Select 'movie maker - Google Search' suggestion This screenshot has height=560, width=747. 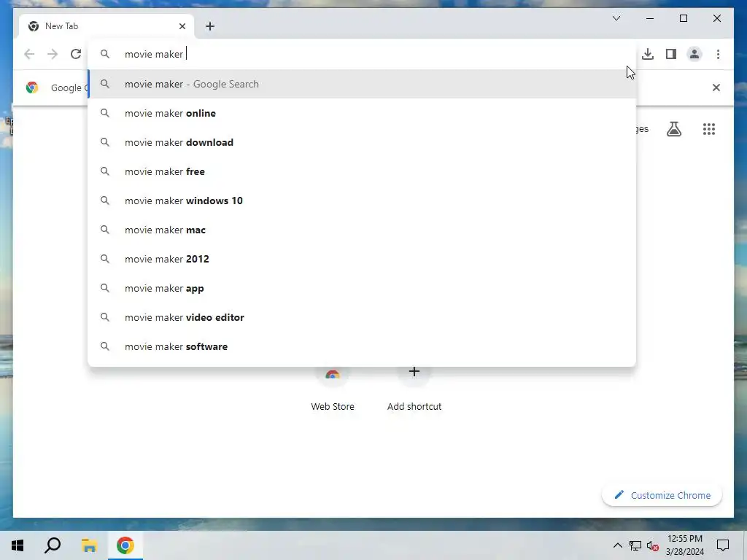362,84
